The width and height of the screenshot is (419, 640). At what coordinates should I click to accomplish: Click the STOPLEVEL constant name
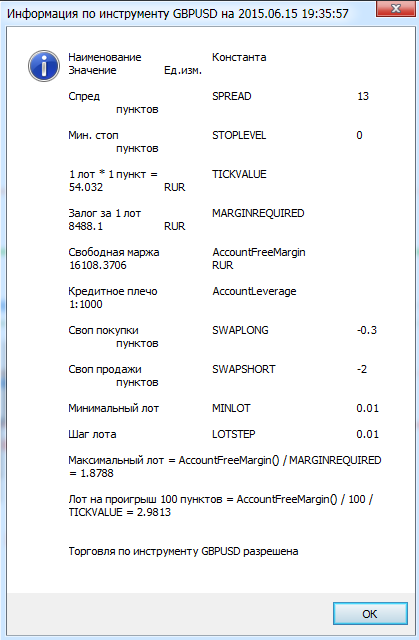click(239, 135)
